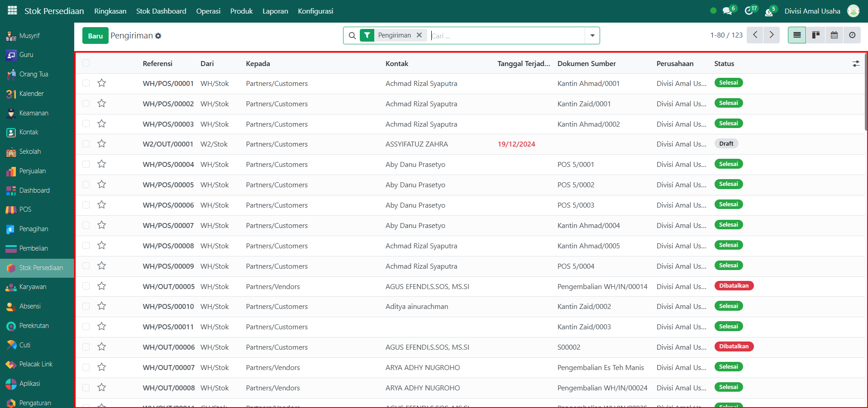The height and width of the screenshot is (408, 868).
Task: Remove the Pengiriman filter tag
Action: click(419, 35)
